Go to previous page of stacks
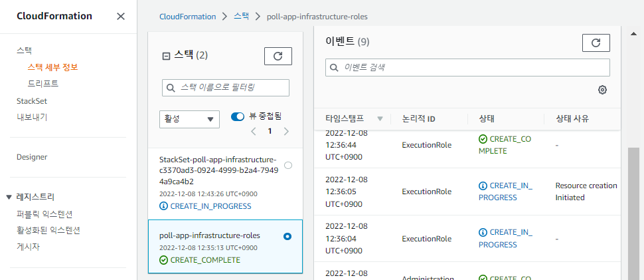This screenshot has height=280, width=644. coord(254,132)
